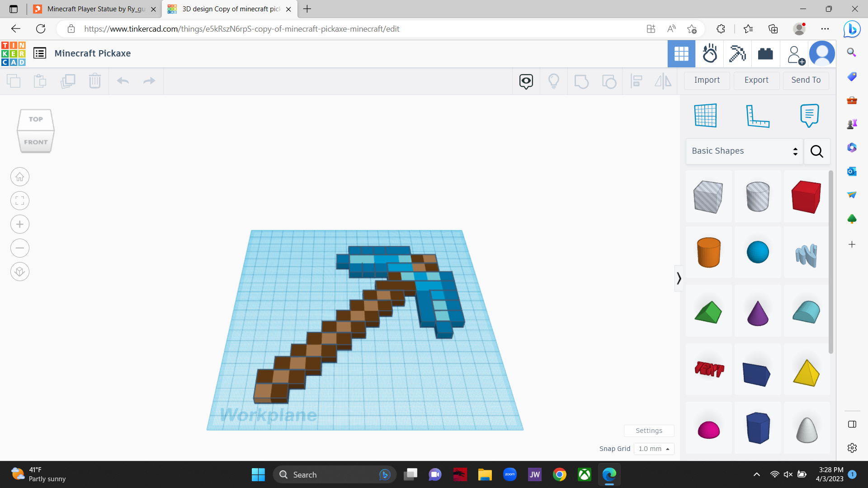Click the Fit all in view icon
Screen dimensions: 868x488
coord(19,201)
